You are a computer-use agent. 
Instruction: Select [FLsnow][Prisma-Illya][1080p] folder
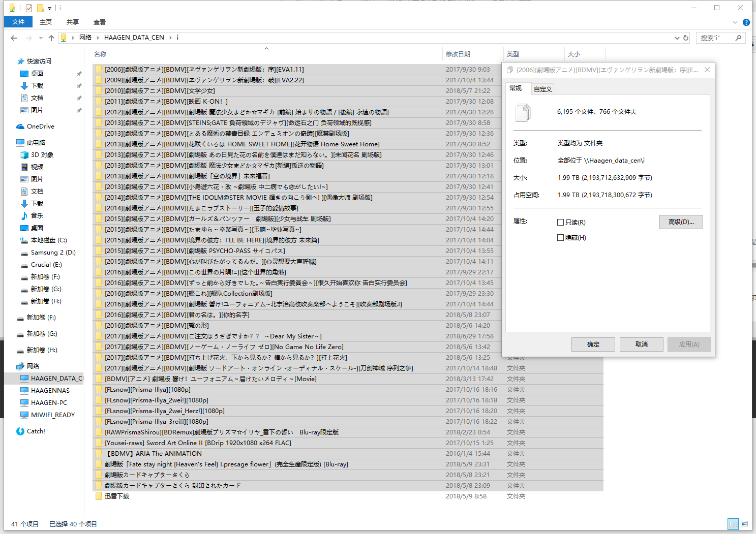point(147,390)
